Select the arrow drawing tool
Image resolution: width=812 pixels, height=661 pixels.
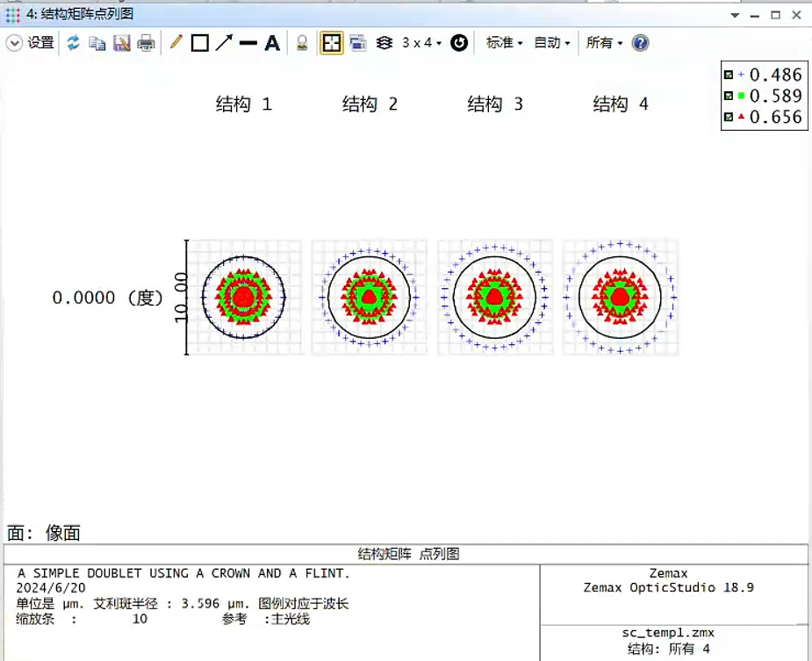[x=224, y=42]
